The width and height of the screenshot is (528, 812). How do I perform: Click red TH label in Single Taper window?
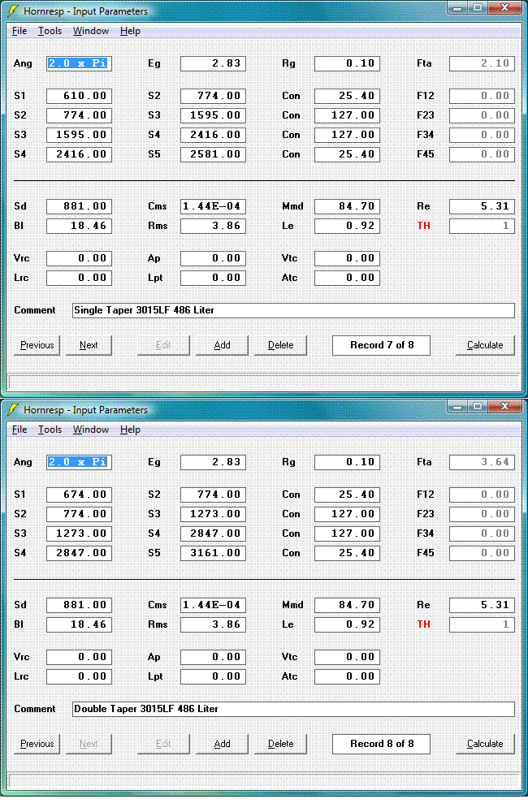pyautogui.click(x=424, y=226)
